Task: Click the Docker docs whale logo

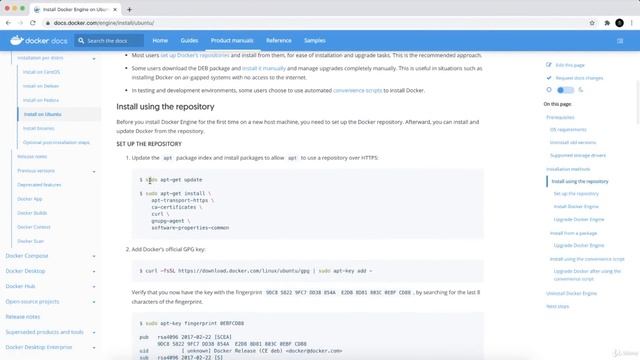Action: pyautogui.click(x=16, y=40)
